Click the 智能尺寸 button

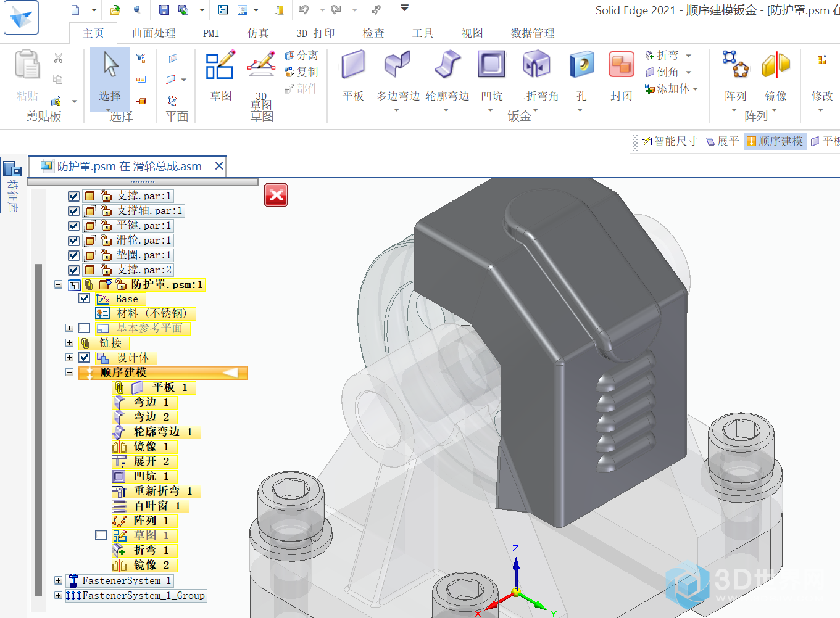point(669,141)
